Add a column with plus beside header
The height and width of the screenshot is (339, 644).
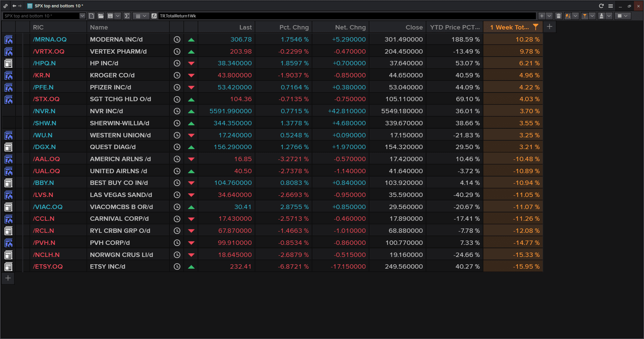549,27
